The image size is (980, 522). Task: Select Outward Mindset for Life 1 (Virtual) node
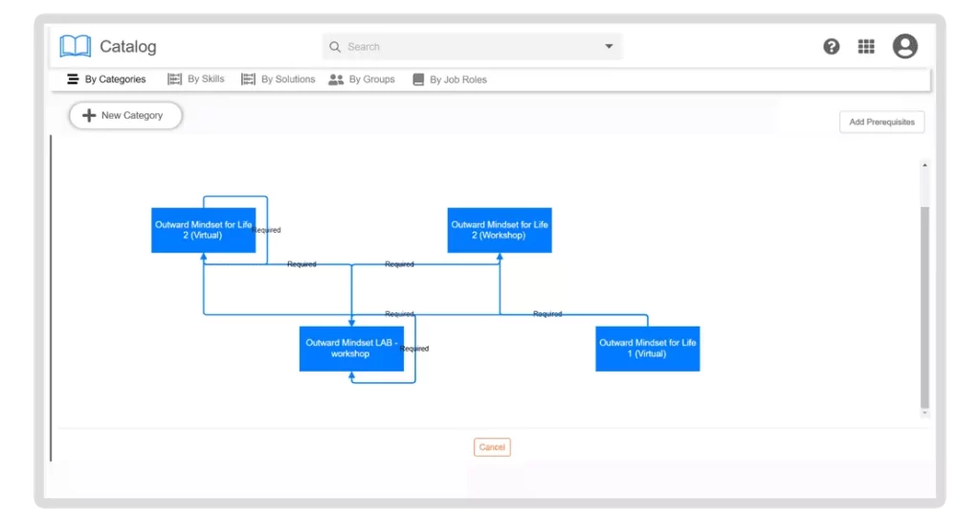(648, 349)
